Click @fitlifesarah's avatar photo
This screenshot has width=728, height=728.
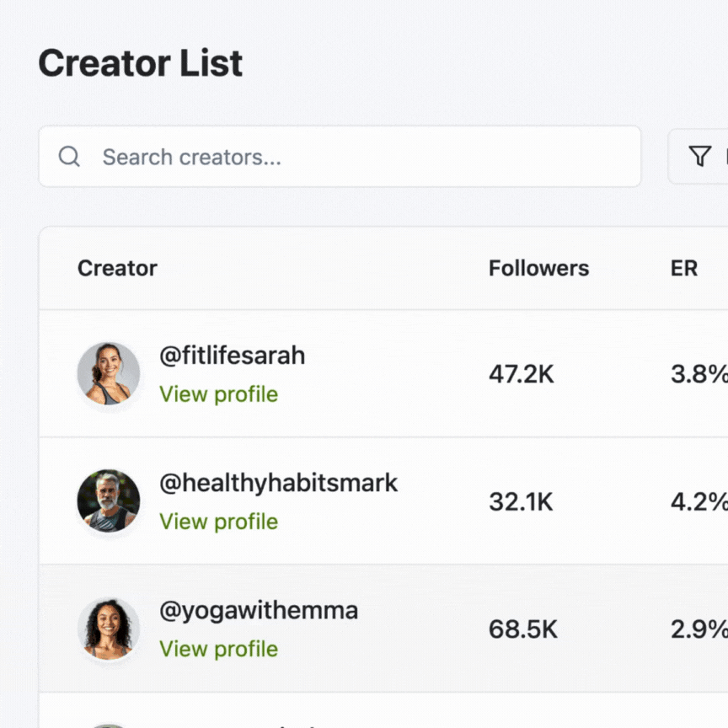point(109,373)
